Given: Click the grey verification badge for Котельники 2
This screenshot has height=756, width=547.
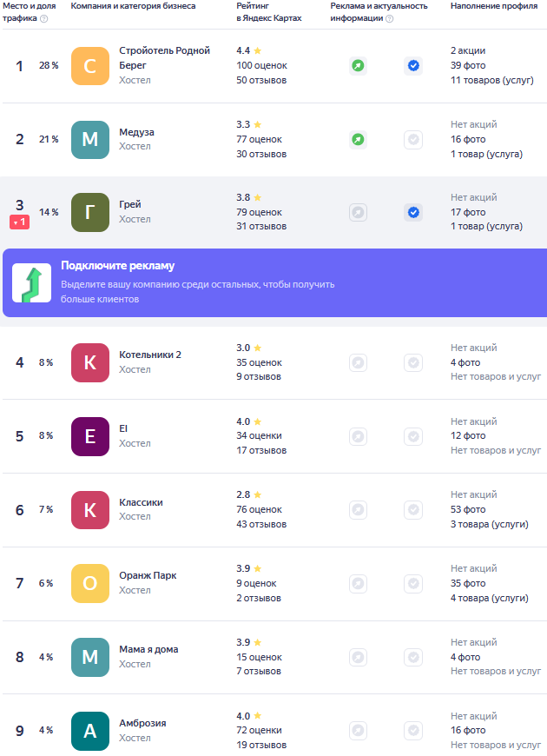Looking at the screenshot, I should [x=413, y=362].
